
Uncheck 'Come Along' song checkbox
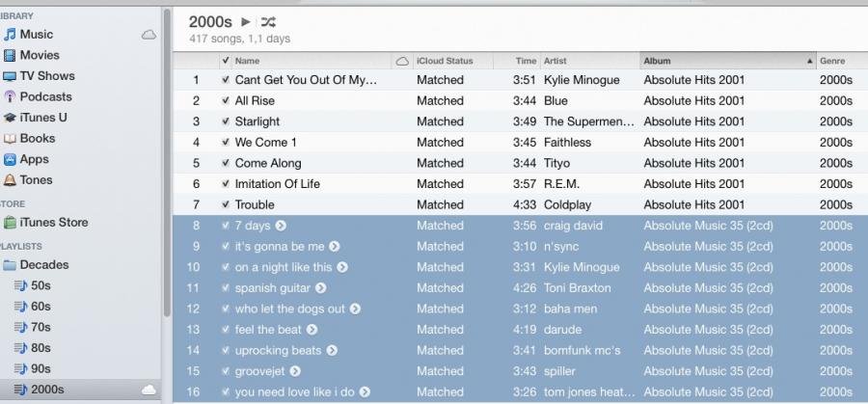tap(226, 163)
